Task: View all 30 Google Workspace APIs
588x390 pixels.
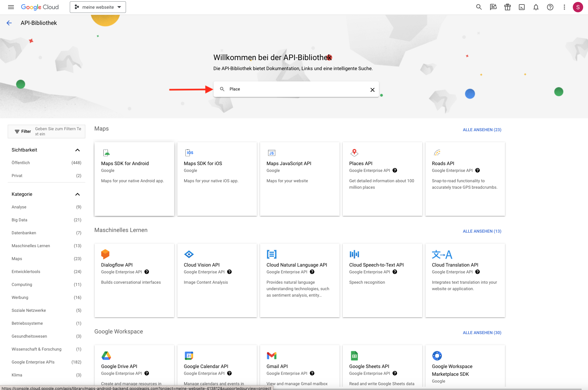Action: click(482, 333)
